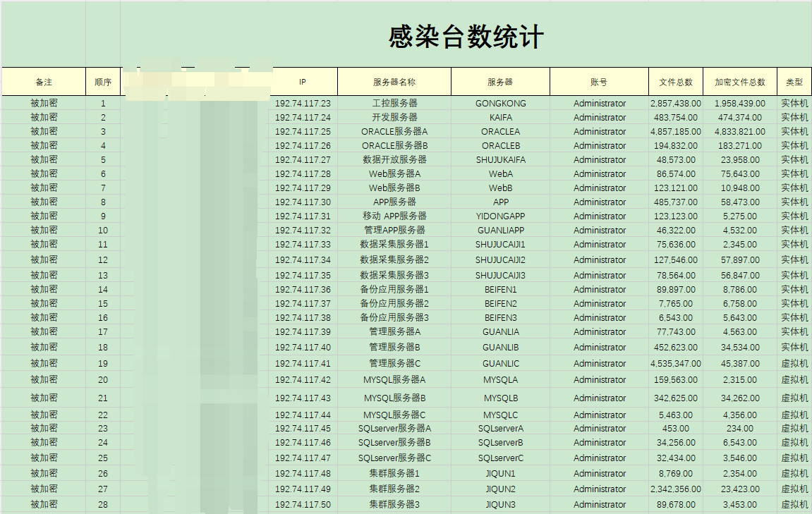Click the SQLserver服务器C name cell
812x514 pixels.
pos(394,458)
